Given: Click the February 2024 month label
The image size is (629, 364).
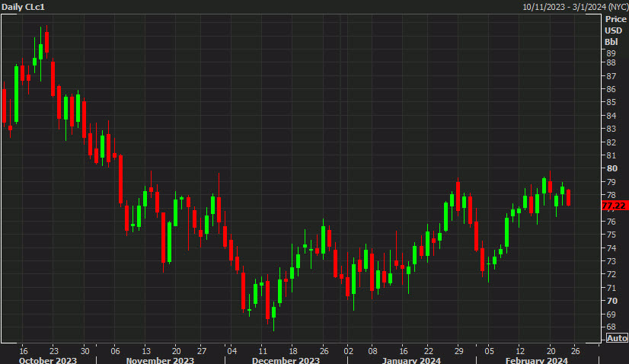Looking at the screenshot, I should 536,360.
